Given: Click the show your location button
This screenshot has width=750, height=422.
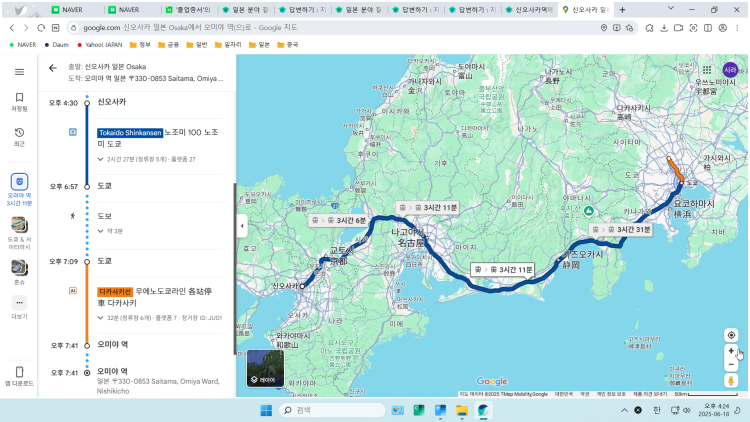Looking at the screenshot, I should coord(731,335).
